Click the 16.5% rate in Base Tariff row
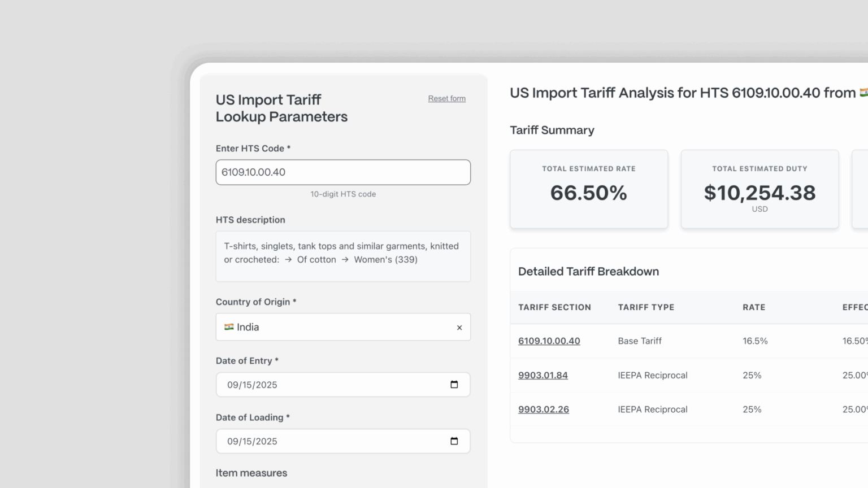 coord(755,341)
